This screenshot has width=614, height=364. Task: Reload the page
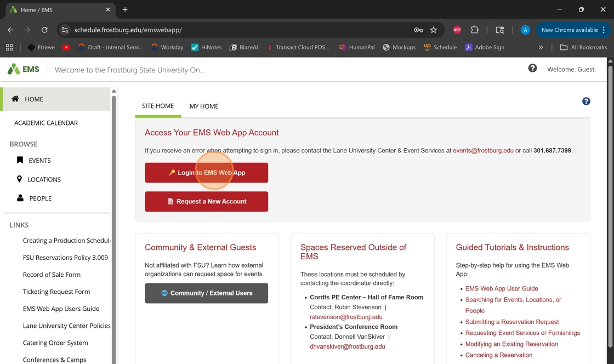coord(44,30)
